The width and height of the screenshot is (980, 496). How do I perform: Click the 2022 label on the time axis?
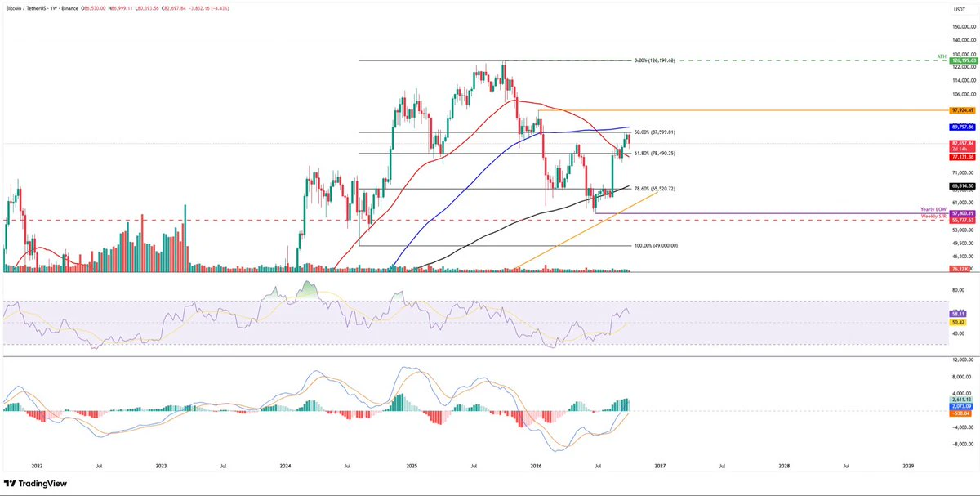click(x=37, y=466)
